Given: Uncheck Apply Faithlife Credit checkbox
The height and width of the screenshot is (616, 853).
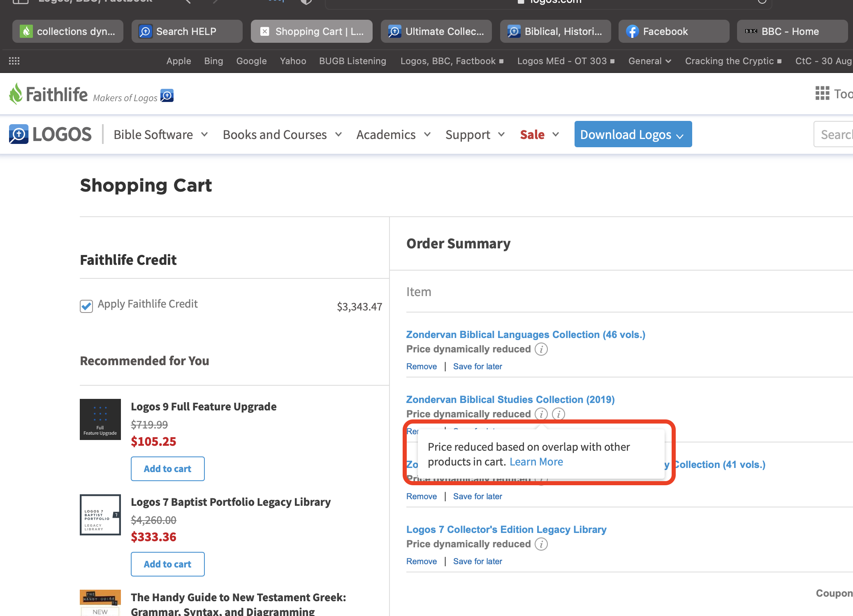Looking at the screenshot, I should (x=86, y=306).
